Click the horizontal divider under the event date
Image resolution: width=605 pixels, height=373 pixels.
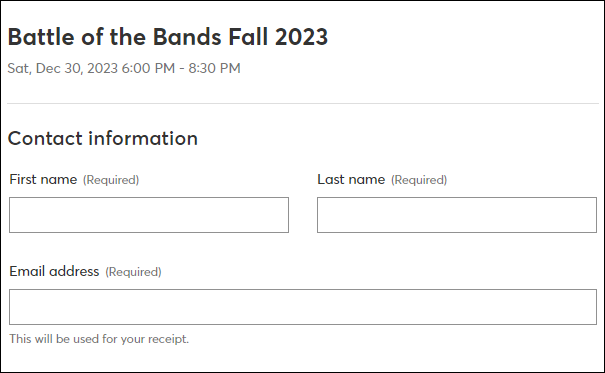(303, 103)
